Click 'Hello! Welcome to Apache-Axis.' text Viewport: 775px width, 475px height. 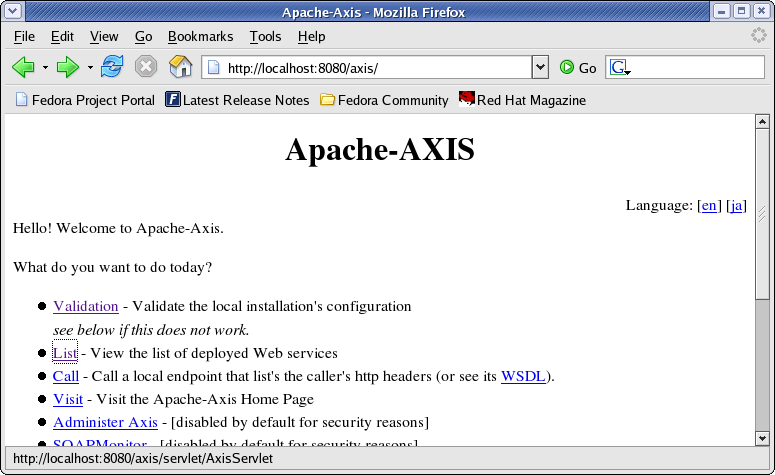[118, 228]
